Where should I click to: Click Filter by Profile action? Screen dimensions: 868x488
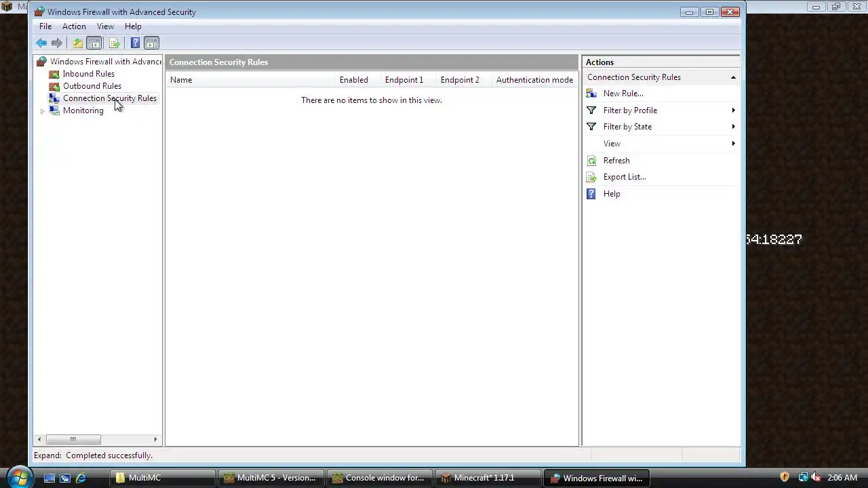630,110
